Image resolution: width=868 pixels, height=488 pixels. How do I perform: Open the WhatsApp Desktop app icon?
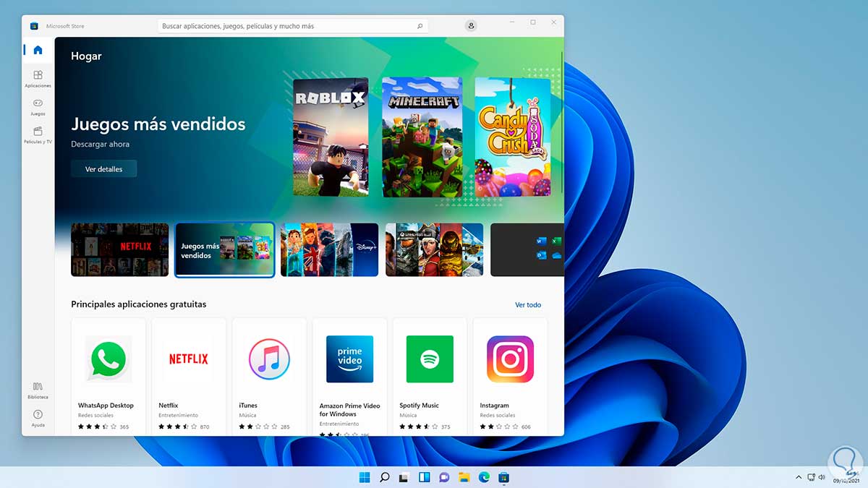(x=109, y=359)
